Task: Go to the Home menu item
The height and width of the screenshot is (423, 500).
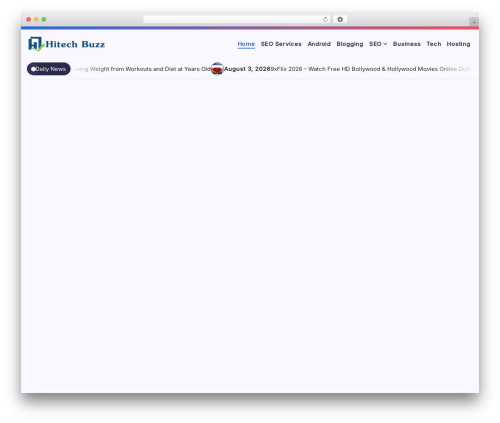Action: point(246,44)
